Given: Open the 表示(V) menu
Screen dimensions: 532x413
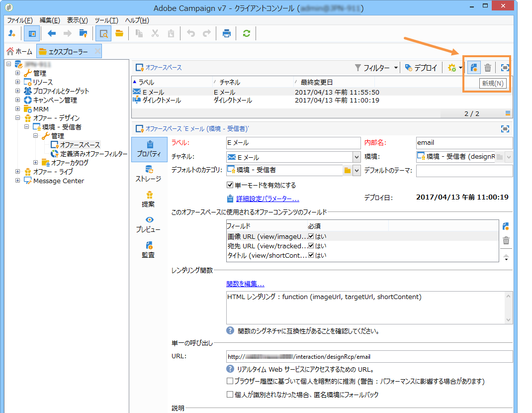Looking at the screenshot, I should [78, 20].
